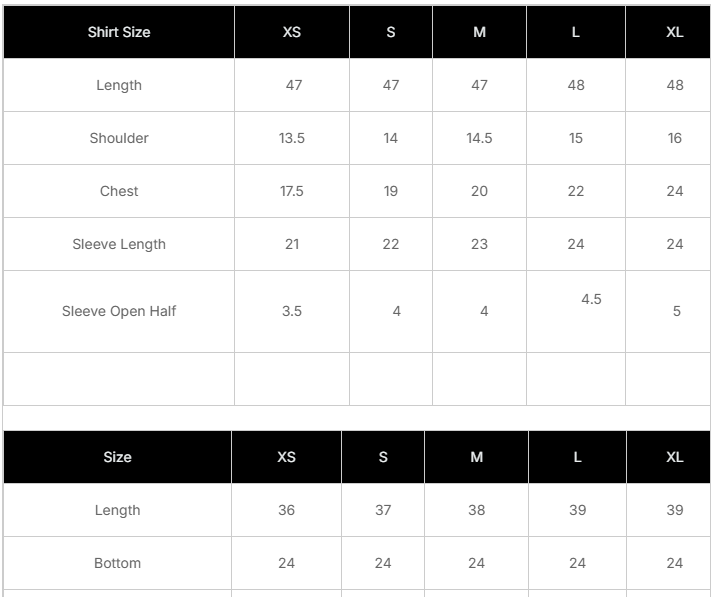The width and height of the screenshot is (721, 597).
Task: Select the chest value 17.5 for XS
Action: [x=291, y=191]
